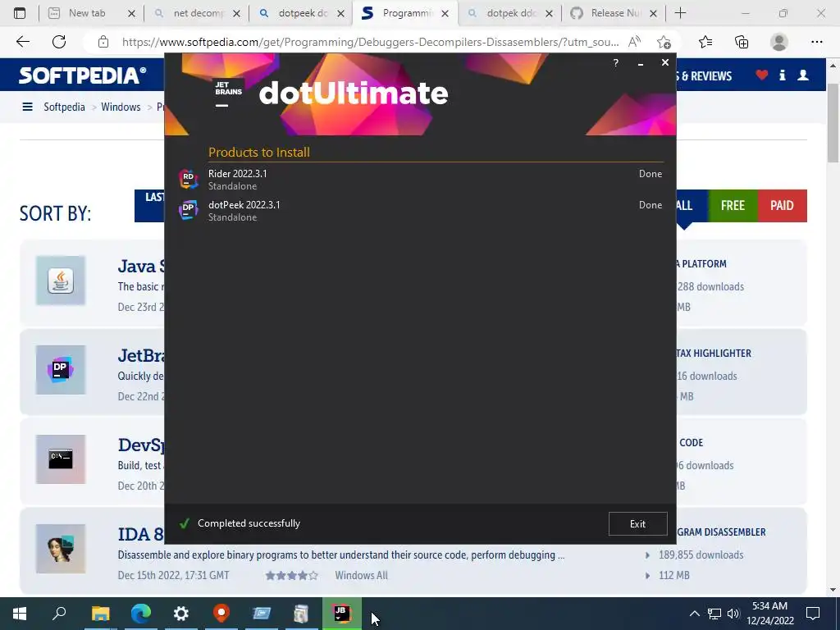Screen dimensions: 840x630
Task: Open the Favorites list icon
Action: tap(705, 42)
